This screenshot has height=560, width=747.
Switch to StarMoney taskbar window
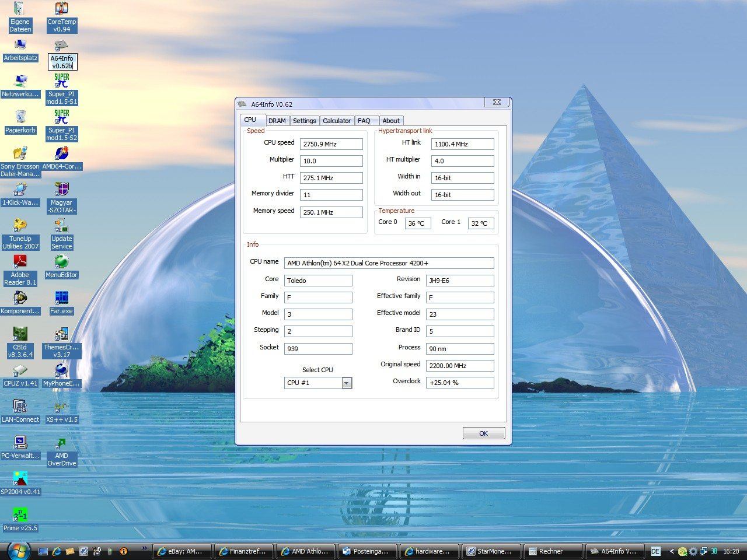pos(491,551)
